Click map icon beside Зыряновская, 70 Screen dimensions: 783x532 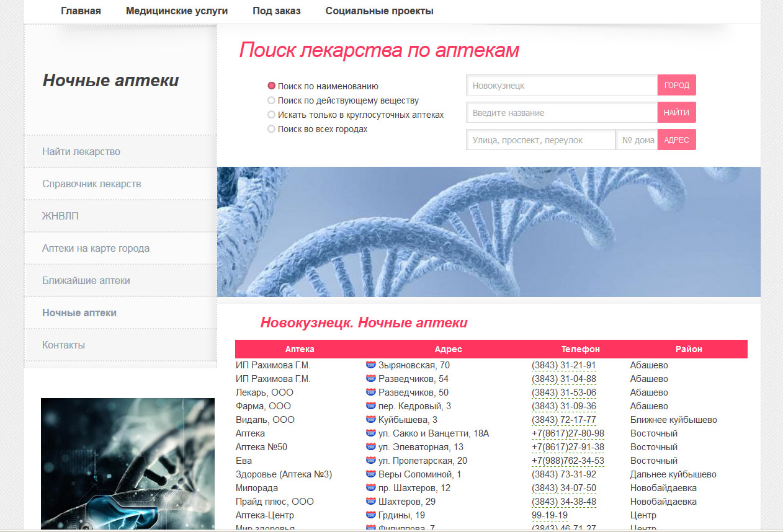[371, 365]
